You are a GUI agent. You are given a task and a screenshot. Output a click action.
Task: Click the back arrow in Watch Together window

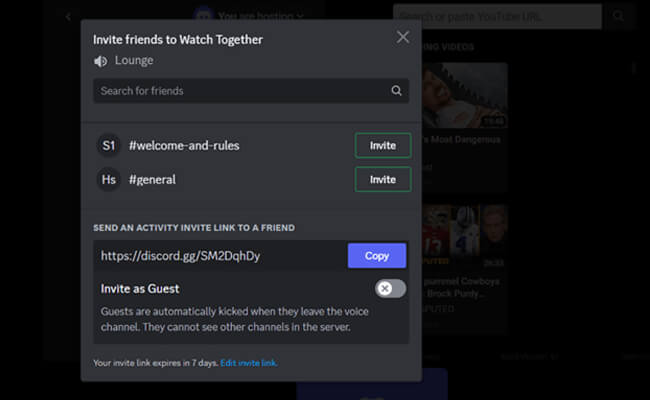pyautogui.click(x=68, y=17)
